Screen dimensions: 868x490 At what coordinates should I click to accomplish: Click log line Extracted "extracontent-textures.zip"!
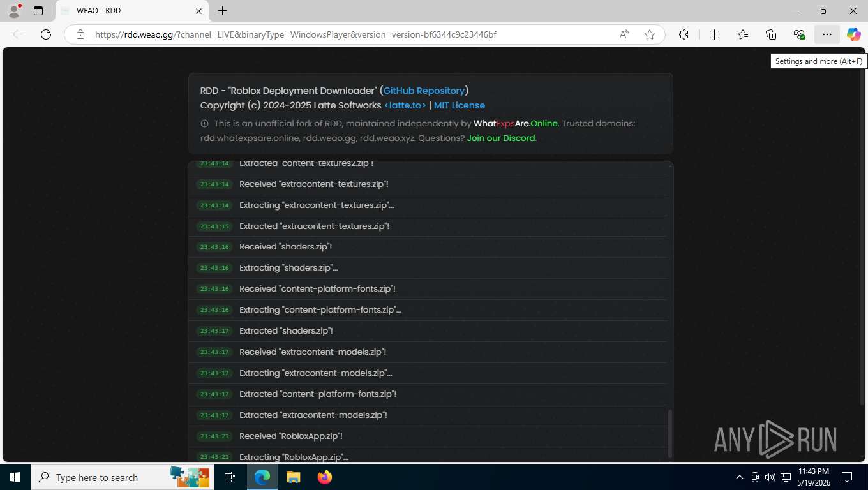click(x=314, y=226)
